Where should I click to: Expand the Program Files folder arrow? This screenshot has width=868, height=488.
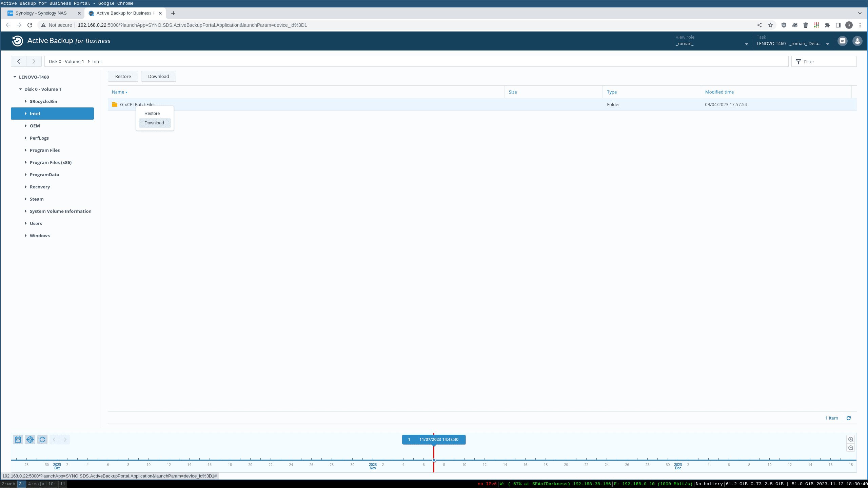pos(26,150)
